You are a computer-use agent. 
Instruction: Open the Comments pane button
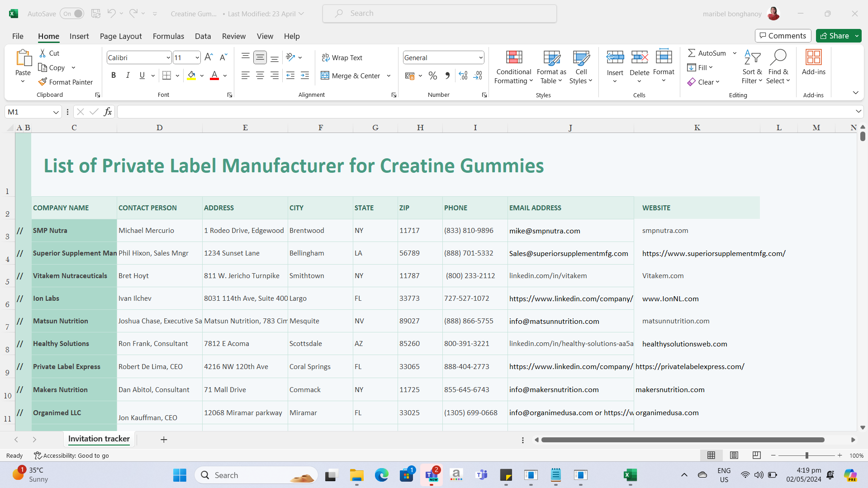click(783, 36)
